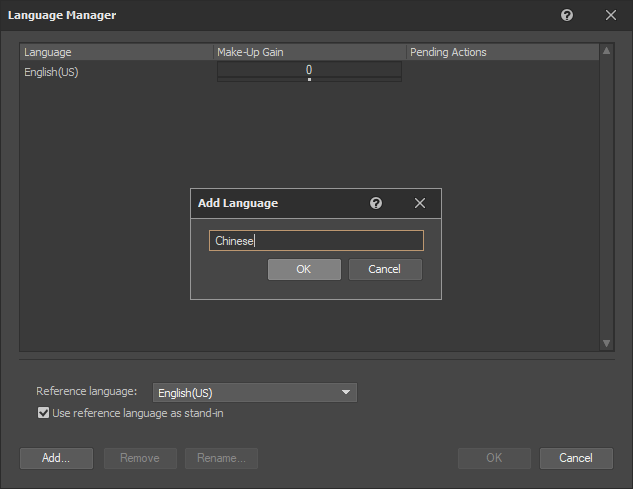Select the English(US) language row
The height and width of the screenshot is (489, 633).
pyautogui.click(x=310, y=72)
